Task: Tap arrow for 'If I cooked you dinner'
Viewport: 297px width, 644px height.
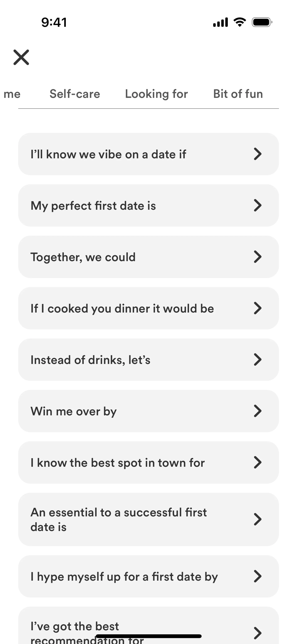Action: click(x=258, y=308)
